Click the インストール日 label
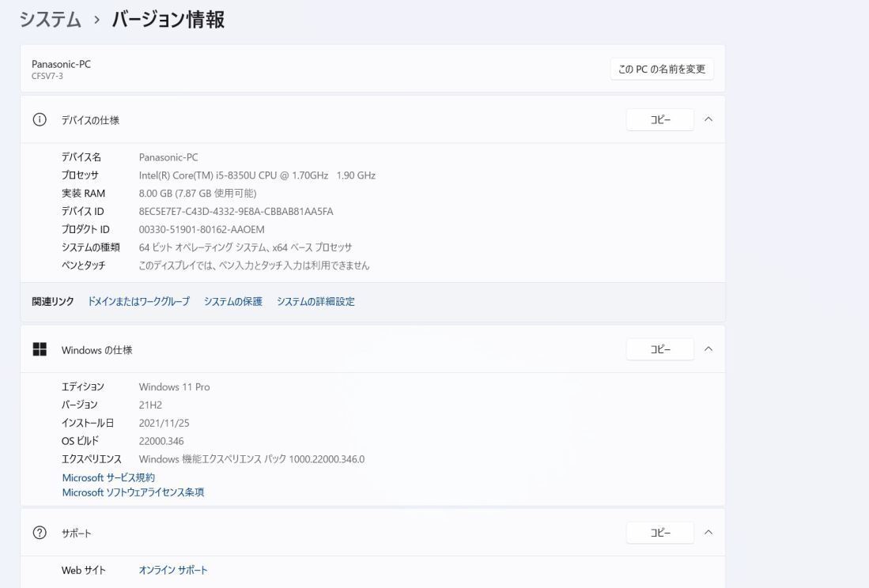 (88, 423)
